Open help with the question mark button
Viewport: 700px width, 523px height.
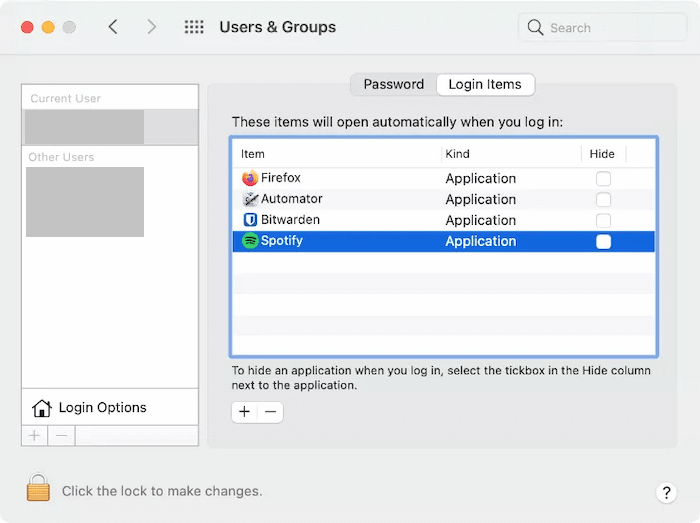point(666,493)
